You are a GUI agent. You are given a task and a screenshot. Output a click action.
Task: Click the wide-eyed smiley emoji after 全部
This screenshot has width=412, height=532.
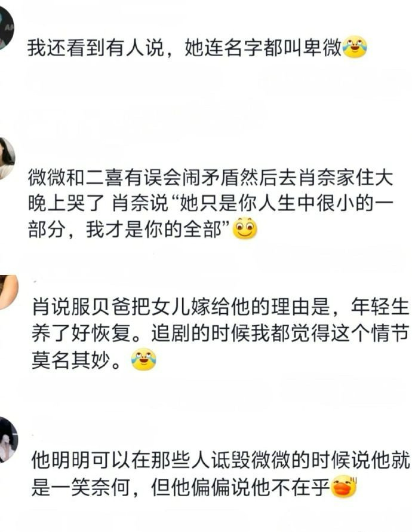[x=245, y=228]
